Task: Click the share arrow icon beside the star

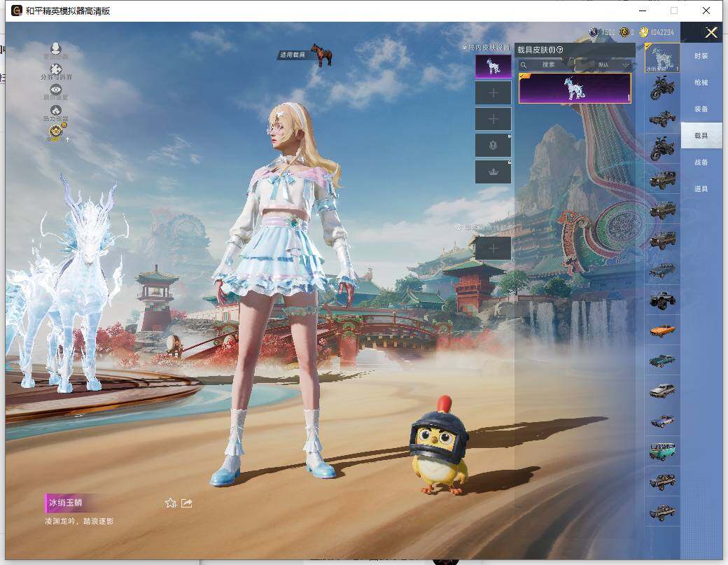Action: 187,503
